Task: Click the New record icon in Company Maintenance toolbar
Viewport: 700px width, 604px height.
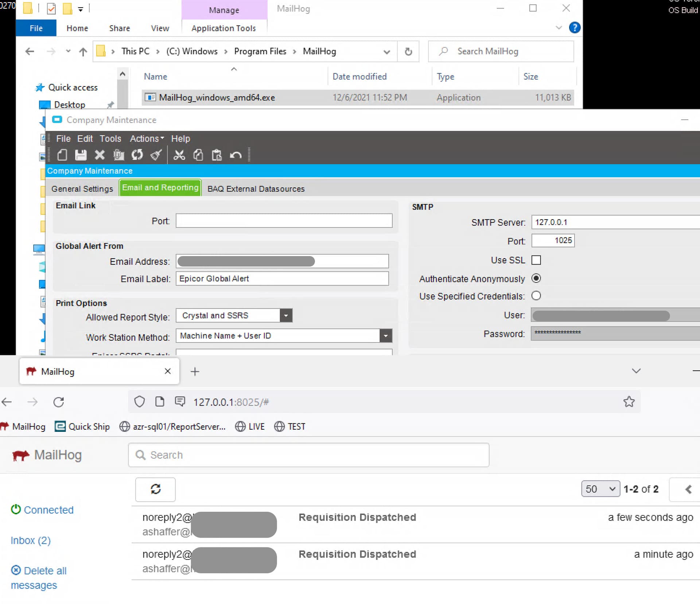Action: pos(62,155)
